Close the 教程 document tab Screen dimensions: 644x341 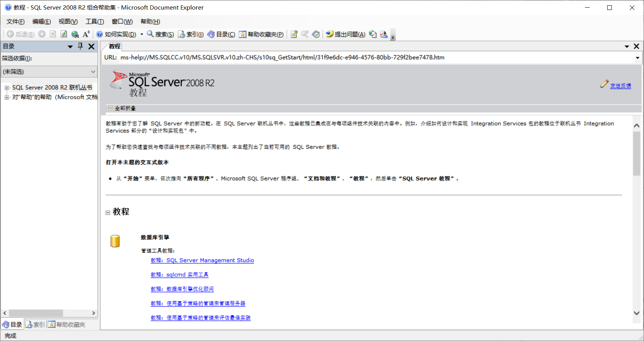coord(636,46)
